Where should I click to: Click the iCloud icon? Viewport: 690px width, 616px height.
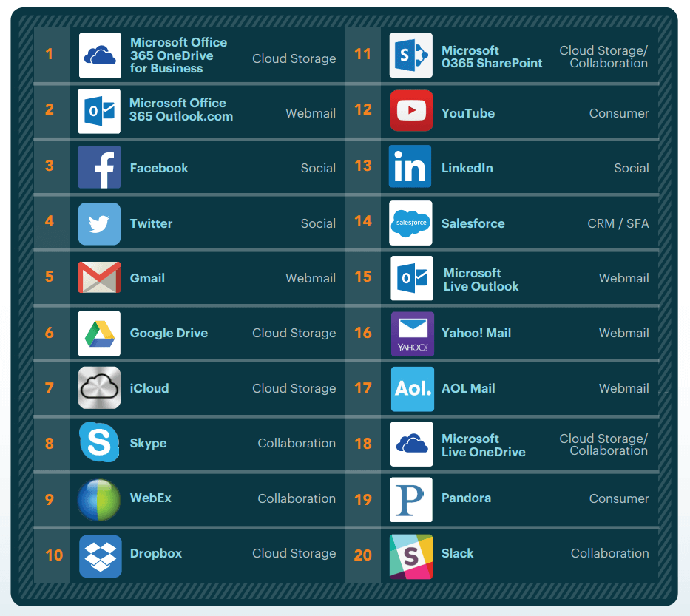point(99,387)
